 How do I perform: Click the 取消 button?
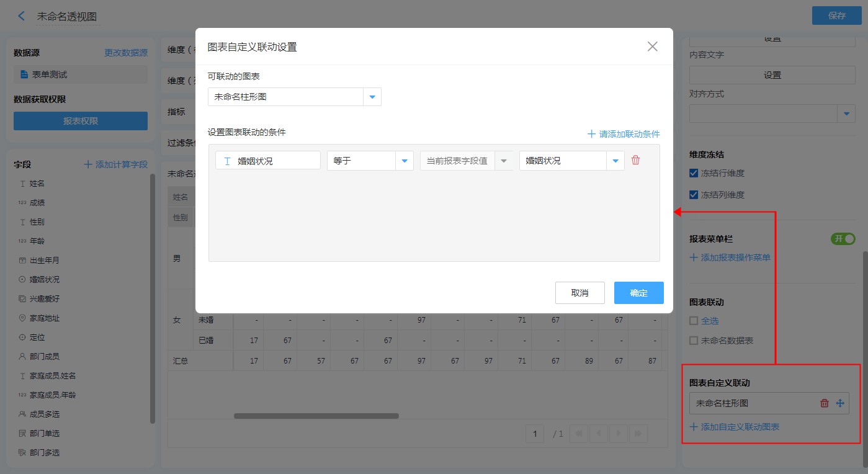579,293
